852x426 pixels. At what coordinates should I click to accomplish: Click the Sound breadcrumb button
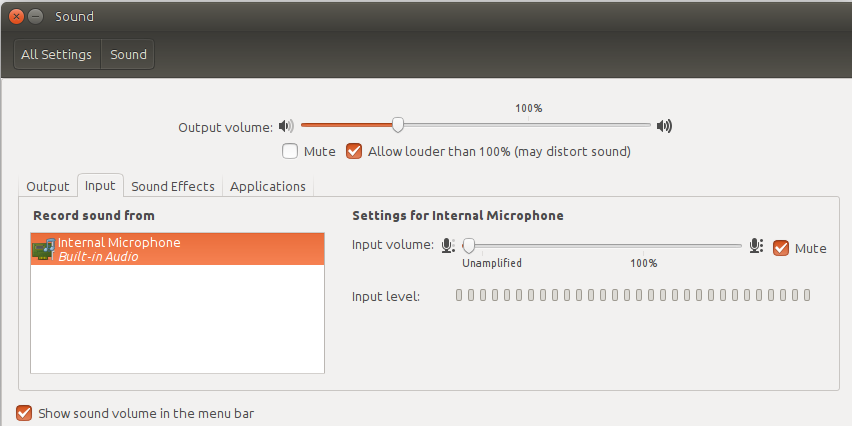(x=128, y=55)
